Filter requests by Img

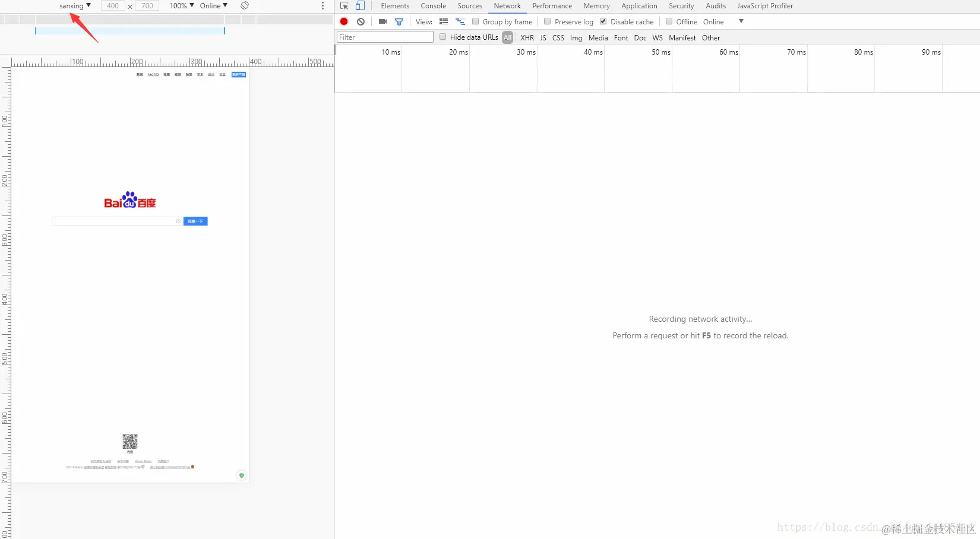(576, 37)
